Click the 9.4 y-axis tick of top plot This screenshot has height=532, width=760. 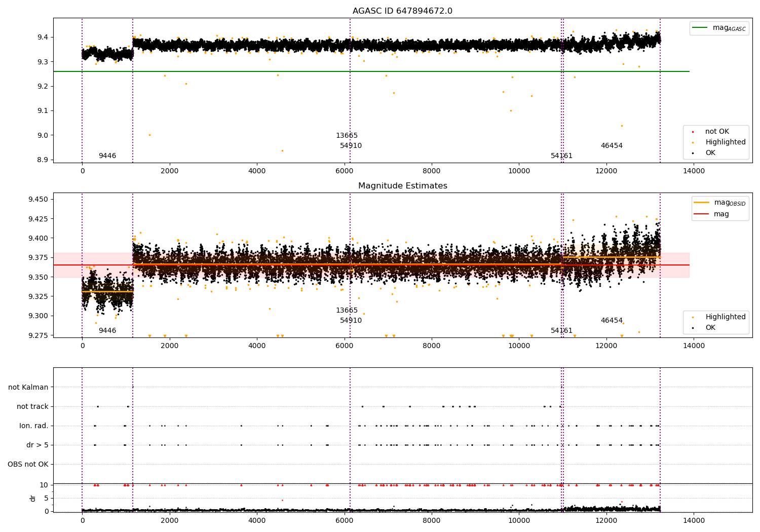42,37
